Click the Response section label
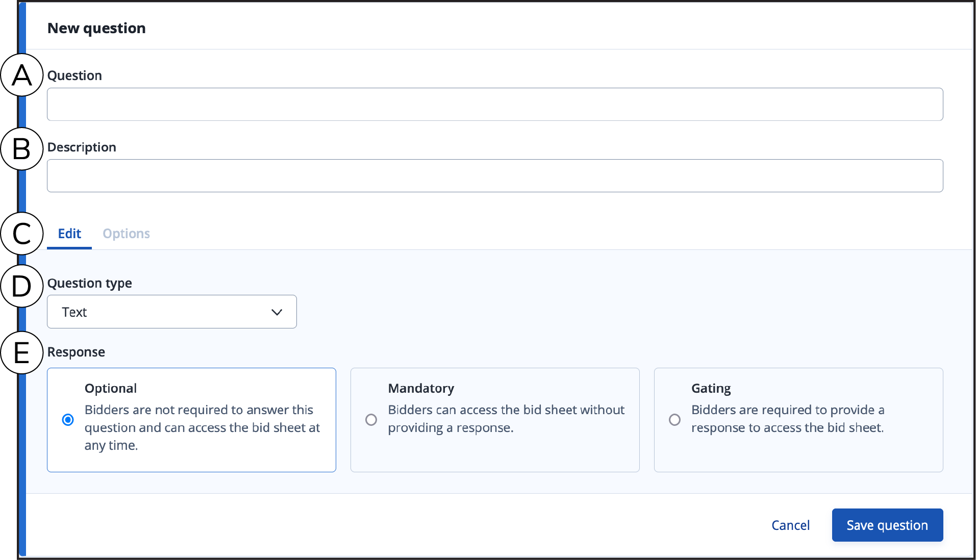The image size is (976, 560). click(76, 352)
